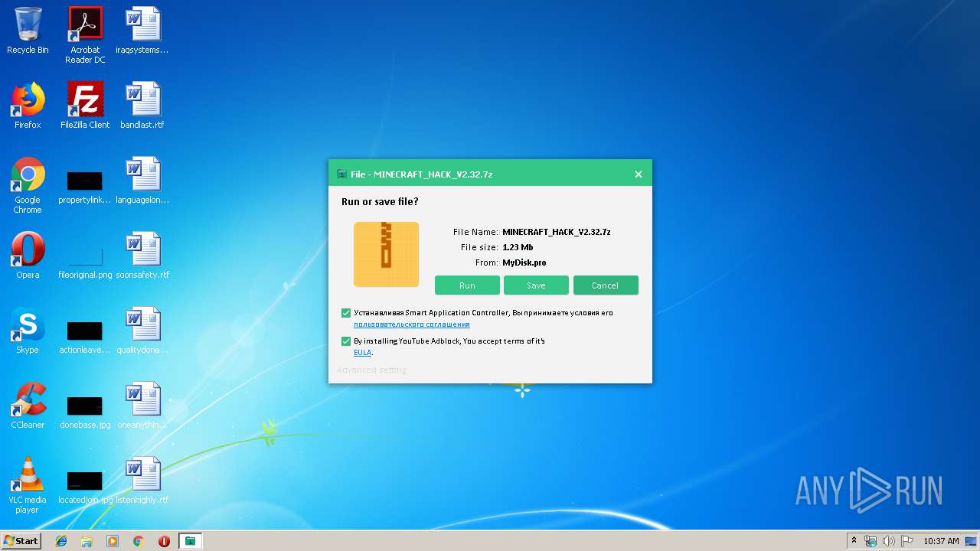This screenshot has width=980, height=551.
Task: Select the bandlast.rtf file icon
Action: coord(142,106)
